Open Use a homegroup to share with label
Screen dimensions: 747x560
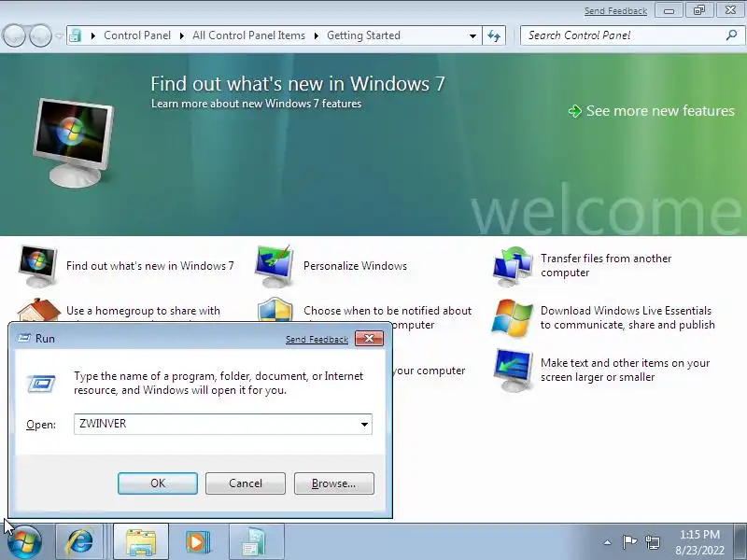(143, 311)
